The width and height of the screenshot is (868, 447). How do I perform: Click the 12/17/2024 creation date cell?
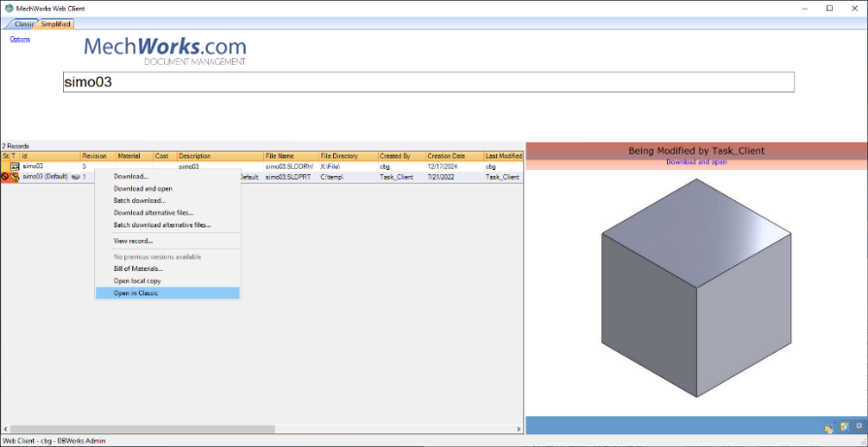[441, 166]
